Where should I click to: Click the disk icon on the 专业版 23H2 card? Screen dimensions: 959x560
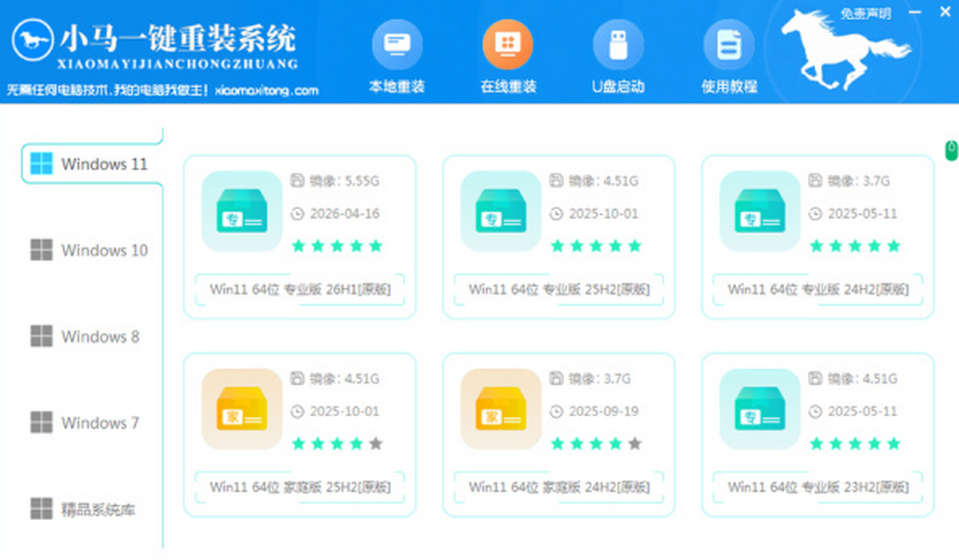click(x=815, y=378)
